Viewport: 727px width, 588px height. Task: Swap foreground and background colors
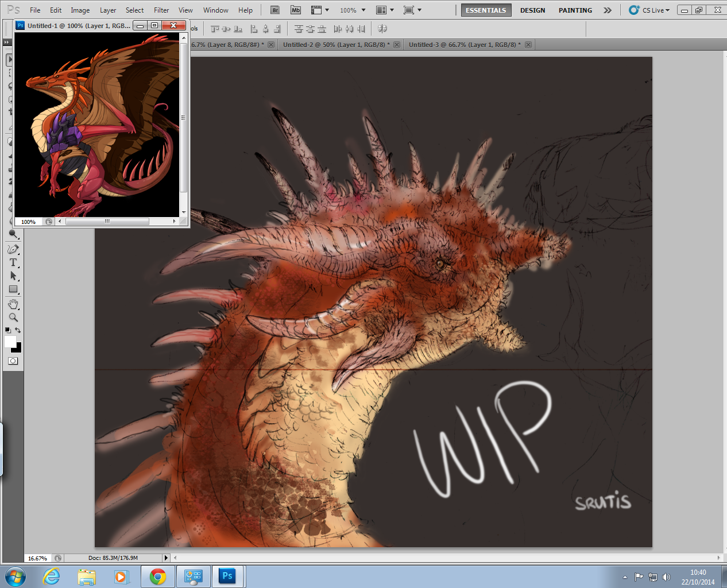tap(18, 330)
